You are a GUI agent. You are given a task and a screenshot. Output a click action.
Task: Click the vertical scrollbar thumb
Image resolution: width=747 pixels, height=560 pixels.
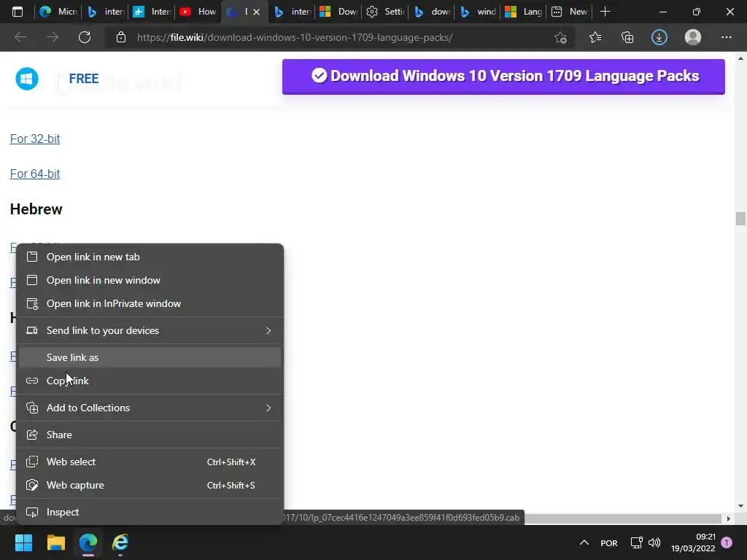pyautogui.click(x=740, y=219)
